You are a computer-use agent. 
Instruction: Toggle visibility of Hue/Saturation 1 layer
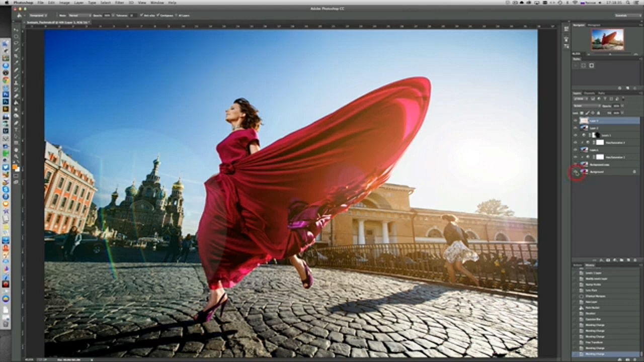pyautogui.click(x=576, y=157)
